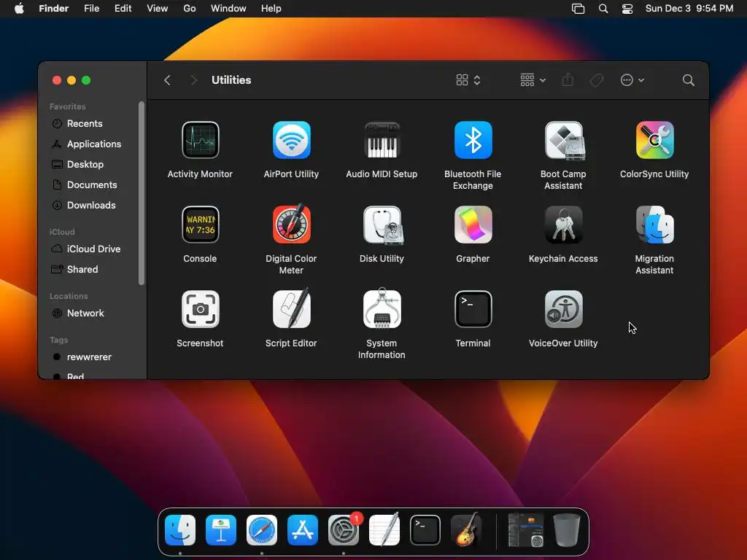Screen dimensions: 747x560
Task: Open Activity Monitor app icon
Action: pos(200,140)
